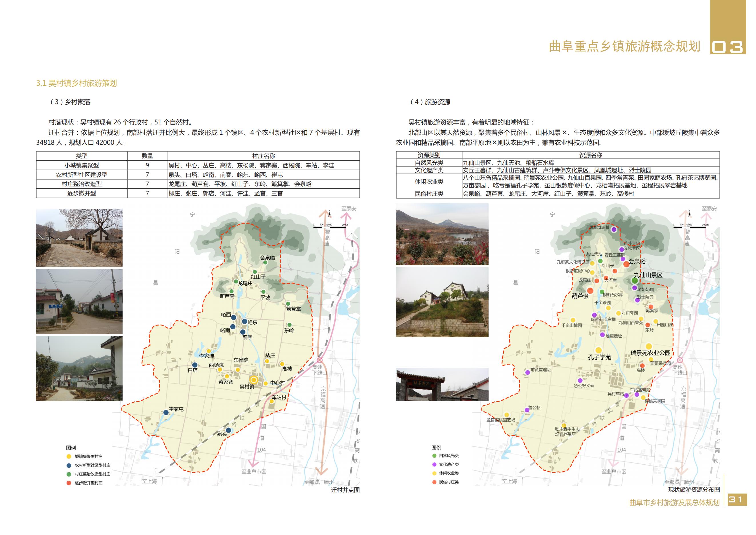Screen dimensions: 756x535
Task: Click the 鲁公桥 purple heritage marker
Action: coord(527,410)
